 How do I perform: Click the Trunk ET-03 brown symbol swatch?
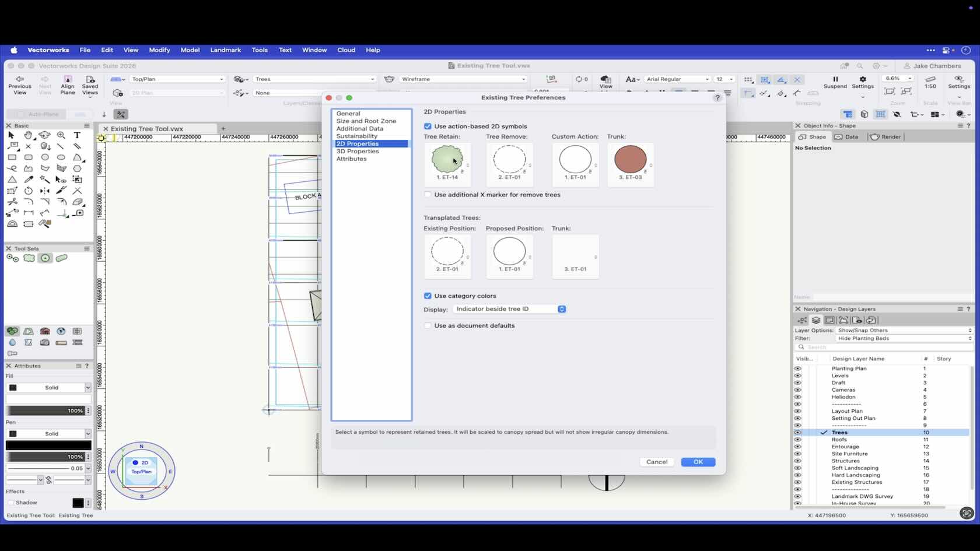pyautogui.click(x=630, y=159)
